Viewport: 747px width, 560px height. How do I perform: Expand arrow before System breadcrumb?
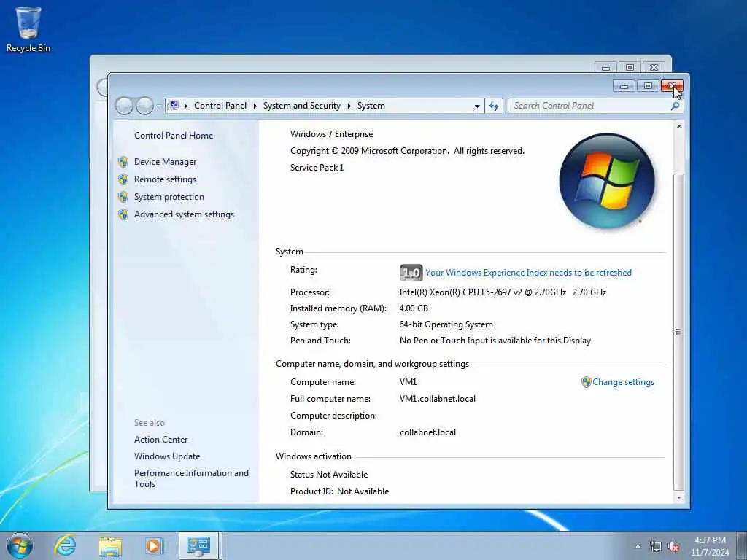coord(349,106)
